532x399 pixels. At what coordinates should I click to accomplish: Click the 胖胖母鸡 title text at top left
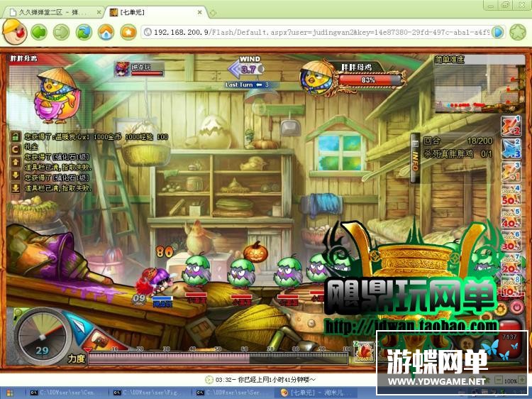23,58
